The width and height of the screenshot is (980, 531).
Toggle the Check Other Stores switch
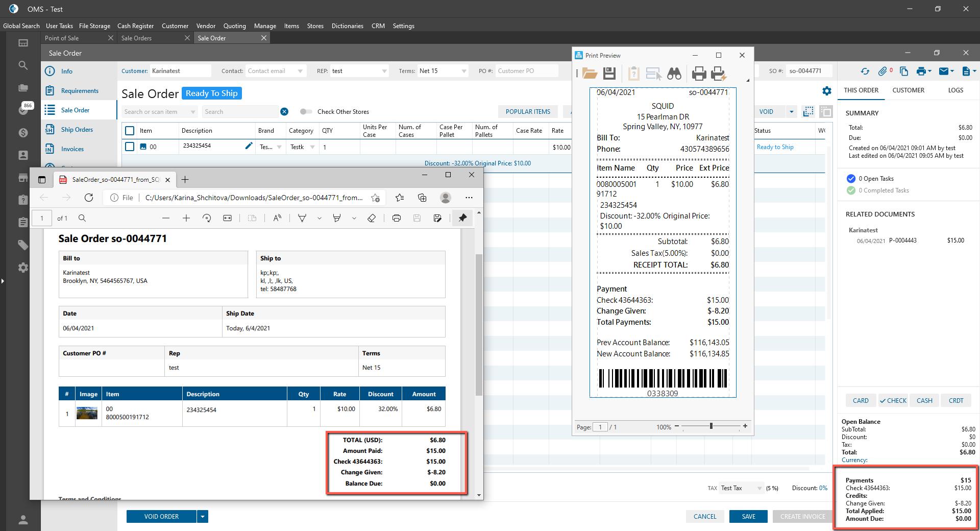coord(306,112)
